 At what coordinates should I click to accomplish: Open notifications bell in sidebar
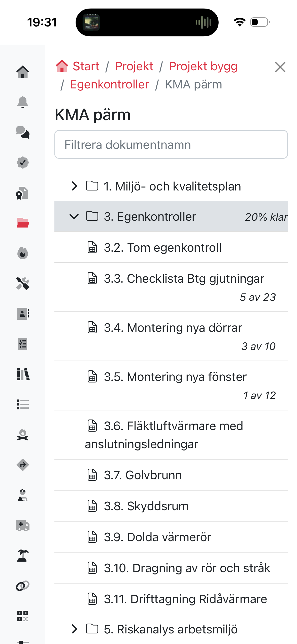[23, 102]
